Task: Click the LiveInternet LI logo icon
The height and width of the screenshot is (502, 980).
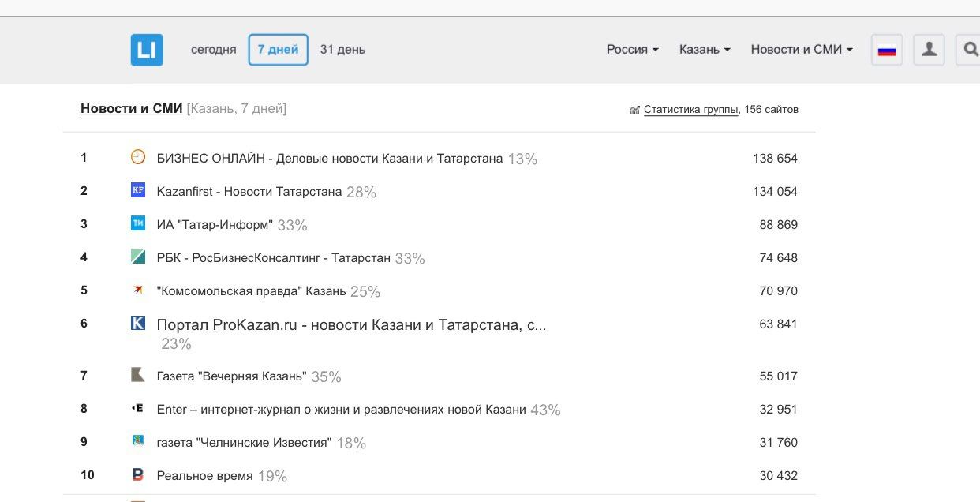Action: pyautogui.click(x=147, y=50)
